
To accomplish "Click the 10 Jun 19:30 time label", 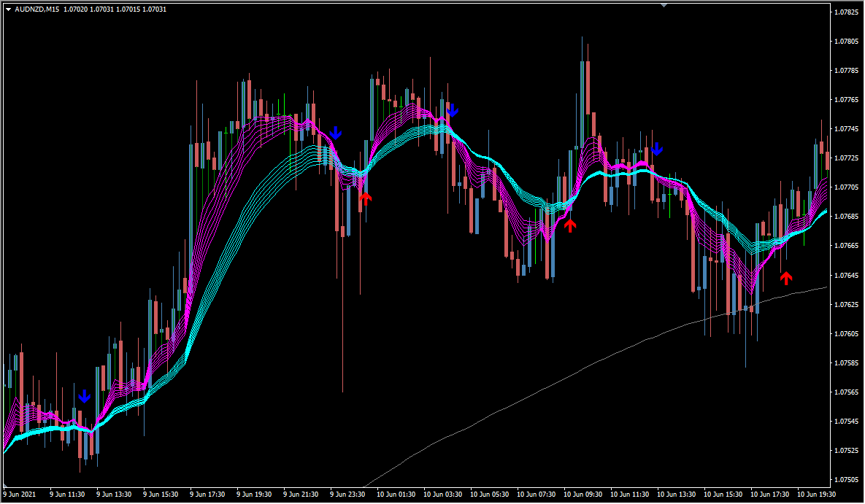I will pos(816,495).
